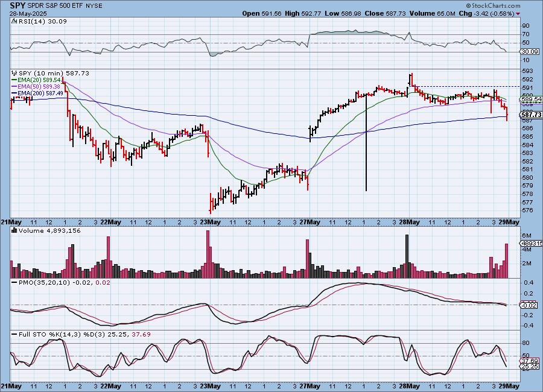Click the red down-triangle beside Chg value
The height and width of the screenshot is (392, 543).
(518, 14)
